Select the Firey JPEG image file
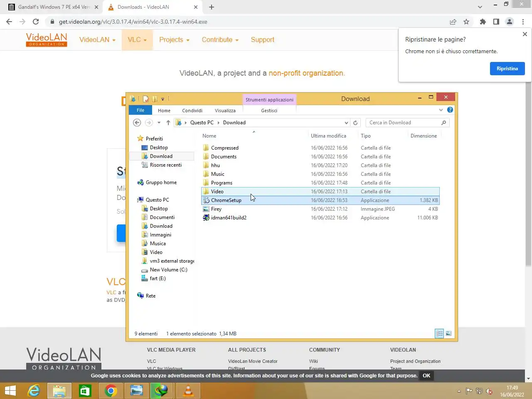The image size is (532, 399). 216,209
